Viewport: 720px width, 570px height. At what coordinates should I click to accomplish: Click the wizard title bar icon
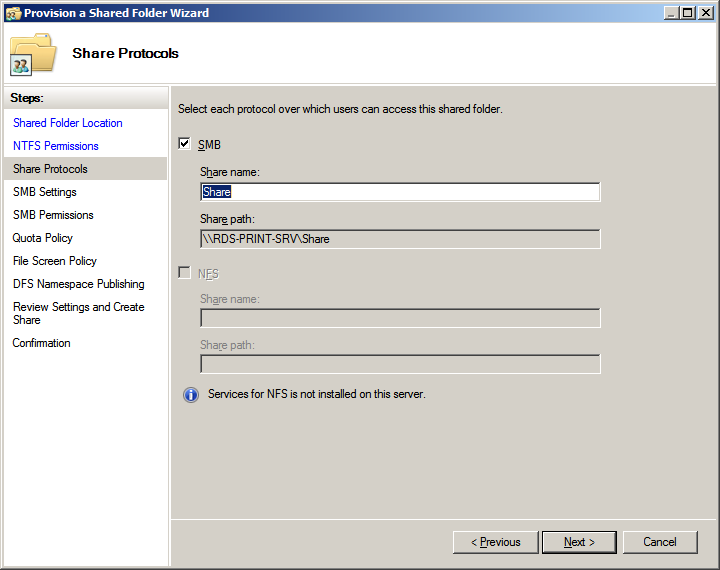coord(13,13)
